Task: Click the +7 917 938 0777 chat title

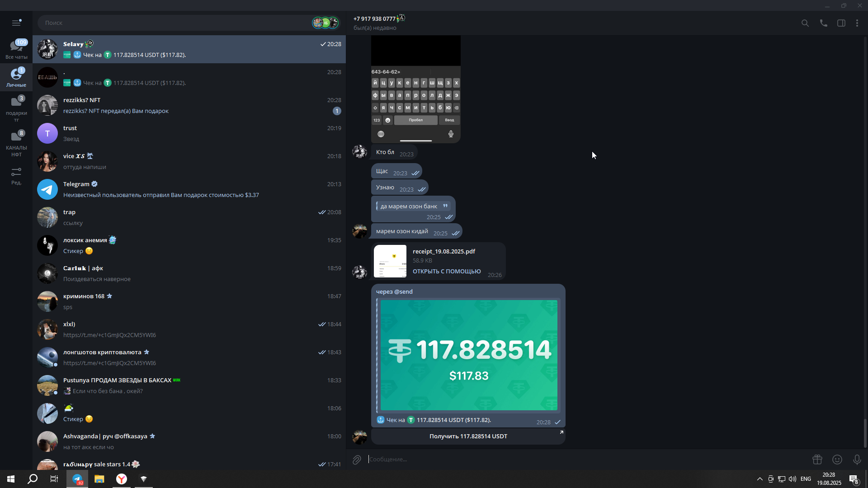Action: (374, 19)
